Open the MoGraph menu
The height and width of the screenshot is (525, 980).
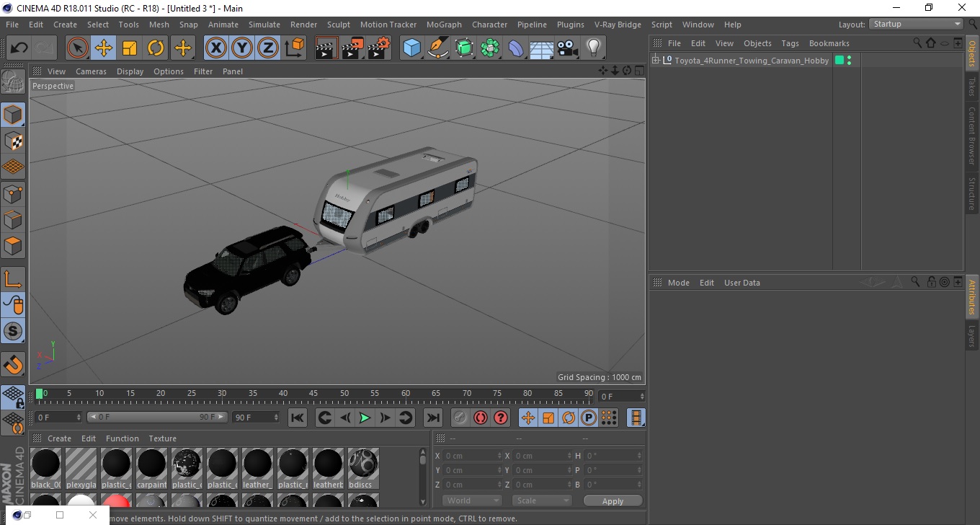click(444, 25)
